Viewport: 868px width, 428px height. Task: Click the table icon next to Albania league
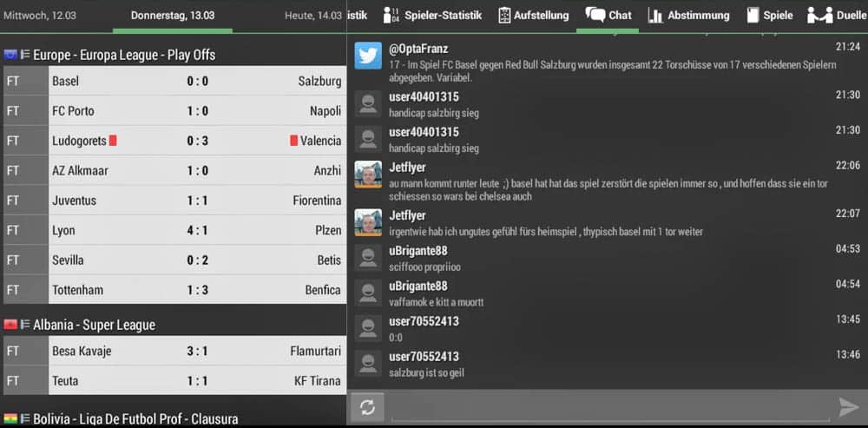click(x=25, y=324)
